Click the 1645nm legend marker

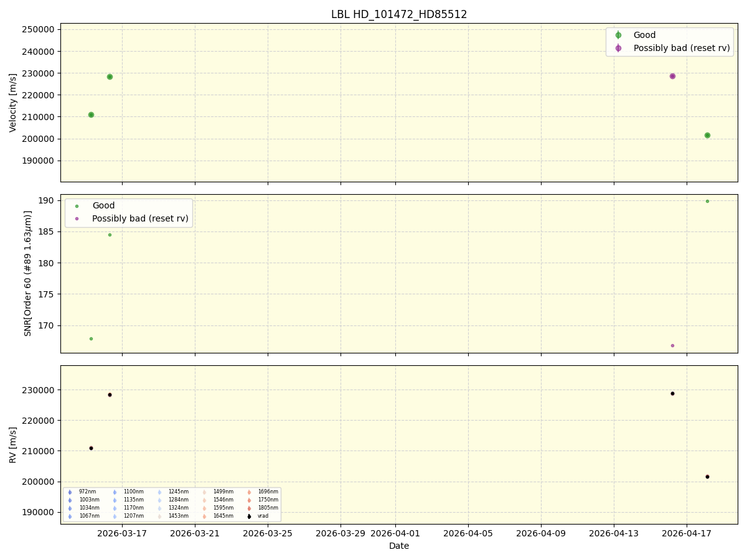pos(204,516)
